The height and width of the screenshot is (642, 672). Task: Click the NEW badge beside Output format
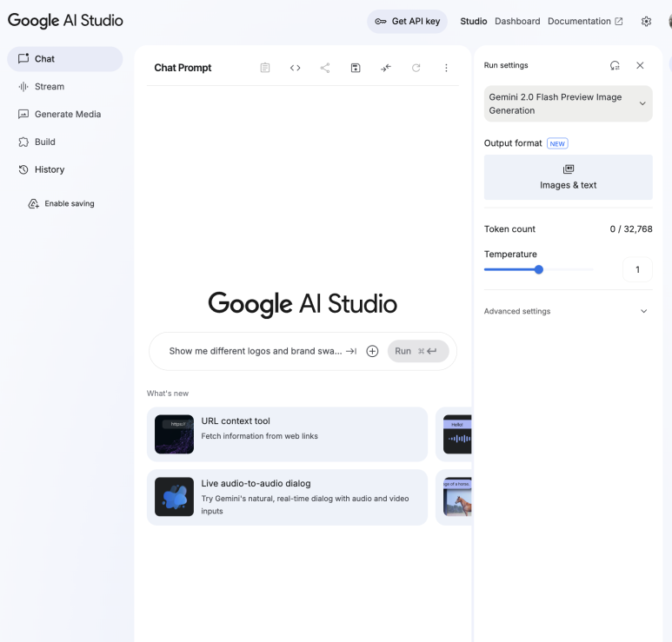(x=557, y=143)
